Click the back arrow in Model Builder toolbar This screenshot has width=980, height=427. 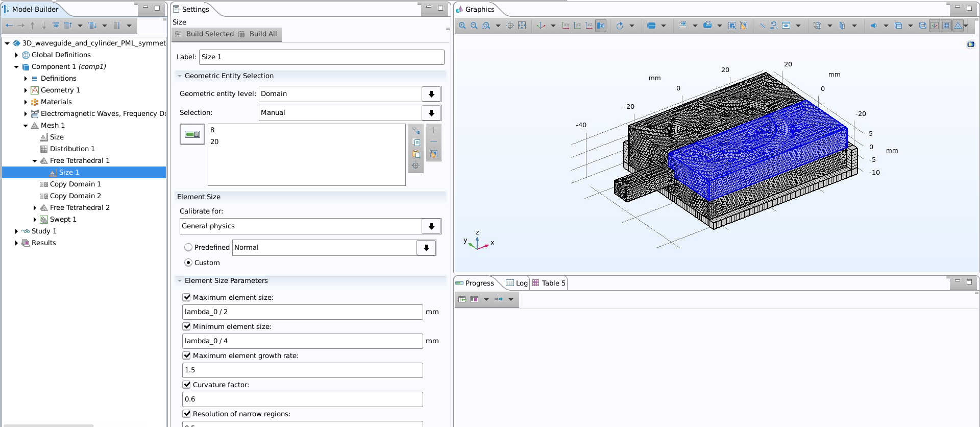(x=9, y=26)
